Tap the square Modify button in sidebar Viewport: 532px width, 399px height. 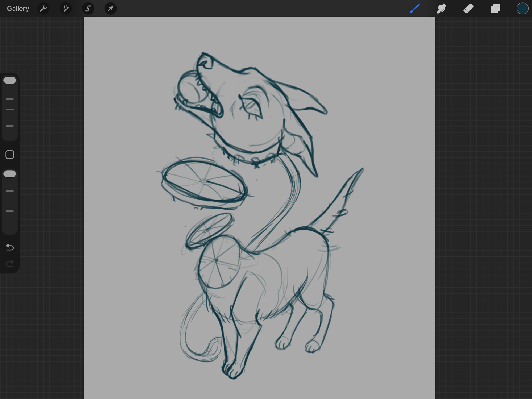click(10, 155)
